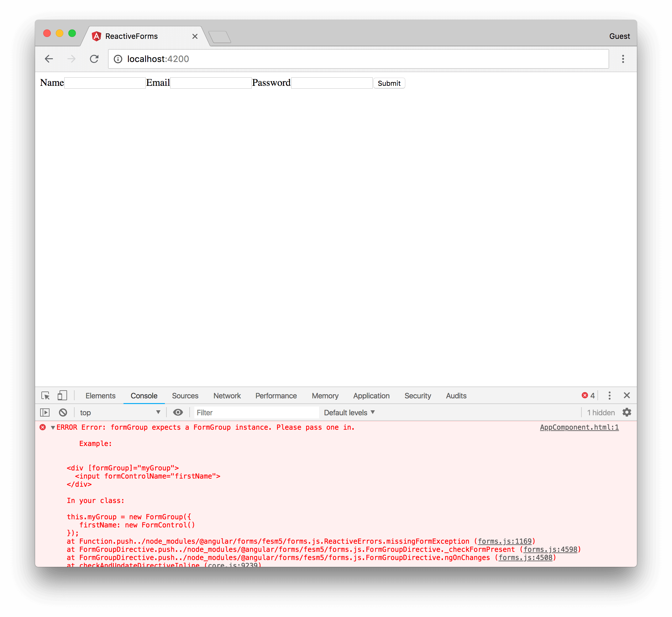Show the console sidebar icon
This screenshot has width=672, height=617.
click(x=45, y=413)
